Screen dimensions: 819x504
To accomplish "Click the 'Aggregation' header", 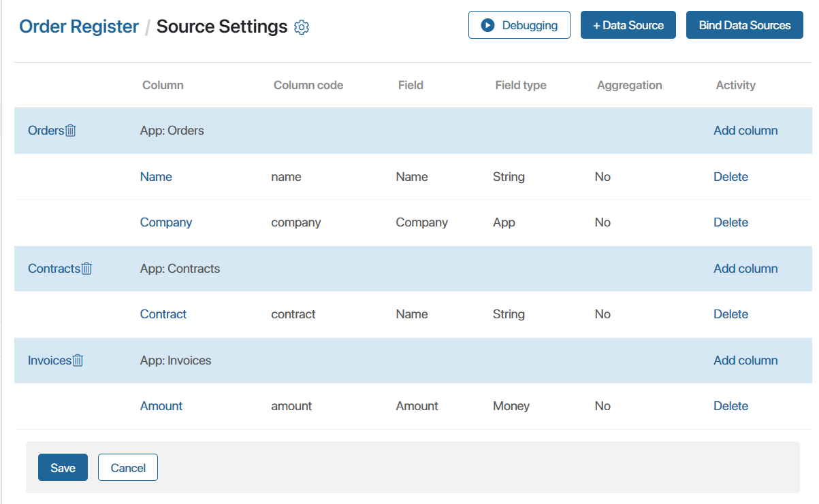I will click(x=630, y=85).
